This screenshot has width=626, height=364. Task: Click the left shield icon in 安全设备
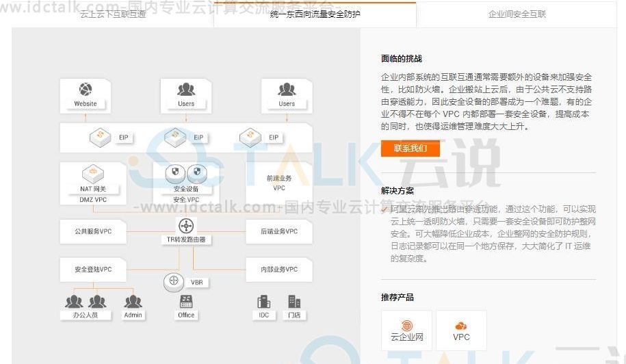(175, 173)
